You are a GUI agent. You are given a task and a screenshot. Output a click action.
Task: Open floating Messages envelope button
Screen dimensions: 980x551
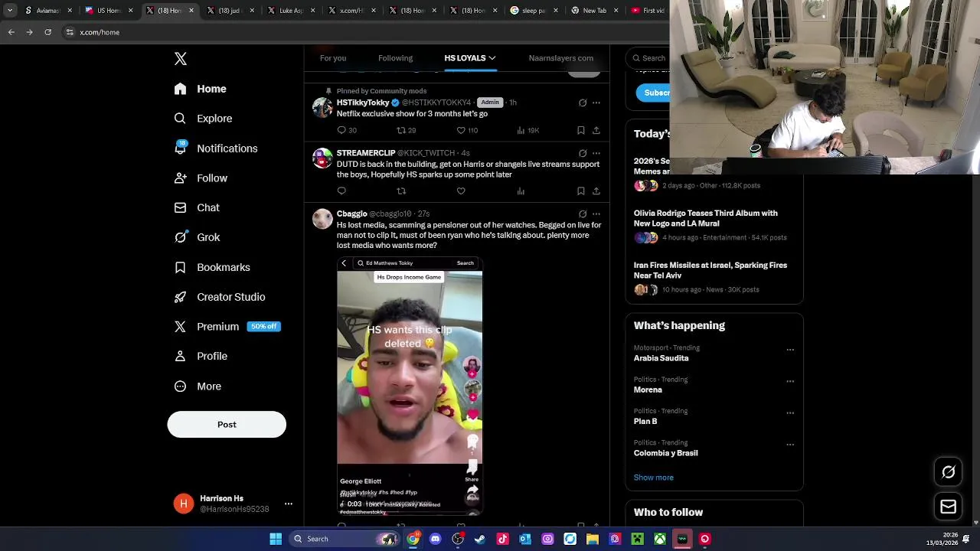(x=949, y=507)
